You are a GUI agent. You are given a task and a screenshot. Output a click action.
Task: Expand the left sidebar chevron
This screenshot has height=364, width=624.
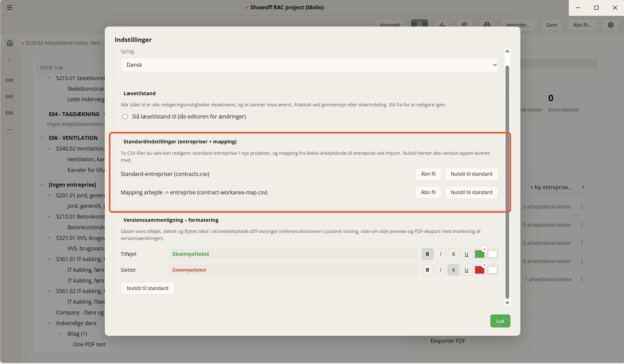(9, 60)
